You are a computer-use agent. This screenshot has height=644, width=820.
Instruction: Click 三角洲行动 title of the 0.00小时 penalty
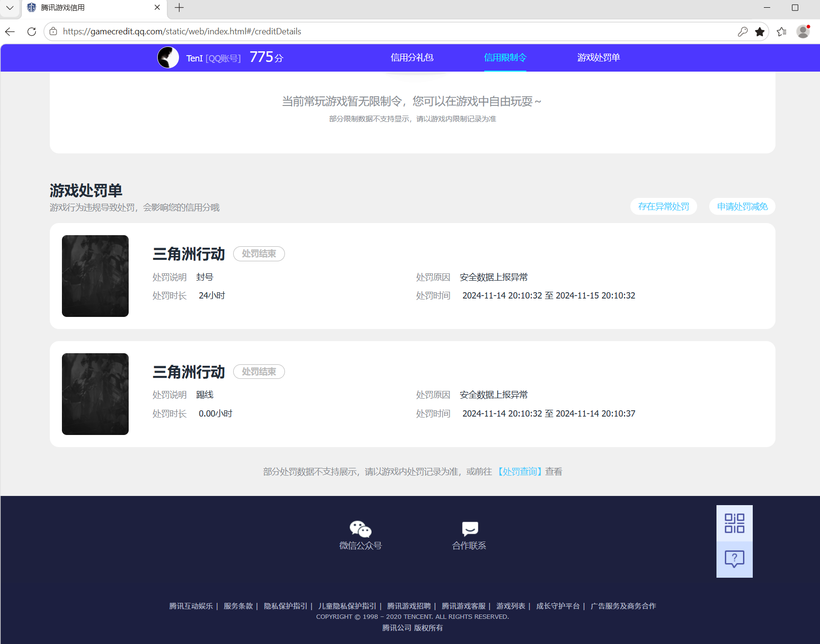coord(189,372)
